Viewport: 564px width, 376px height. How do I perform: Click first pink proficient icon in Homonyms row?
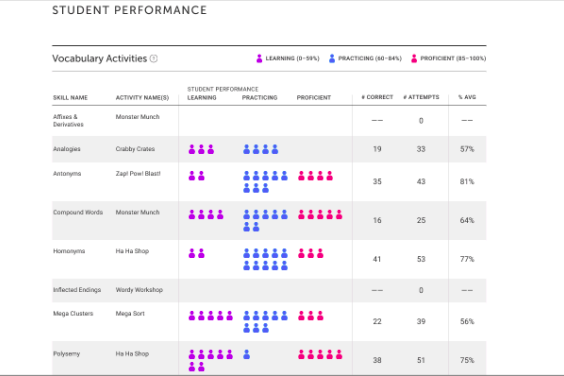(x=301, y=253)
